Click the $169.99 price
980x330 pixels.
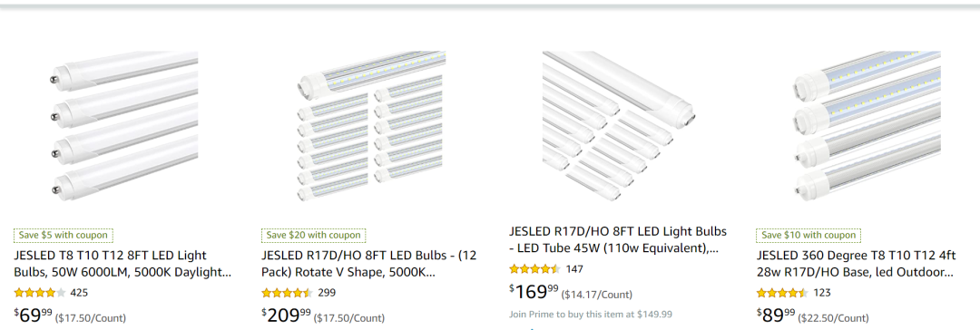tap(534, 292)
